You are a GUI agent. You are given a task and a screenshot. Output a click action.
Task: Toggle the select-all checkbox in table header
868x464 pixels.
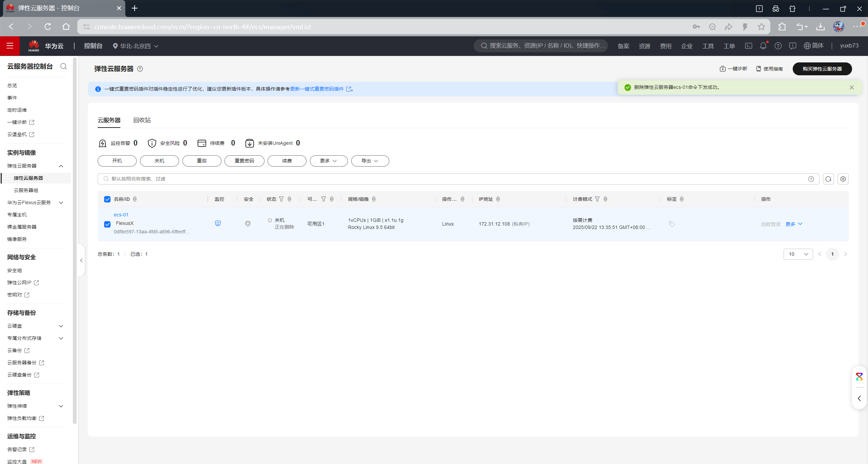coord(107,199)
